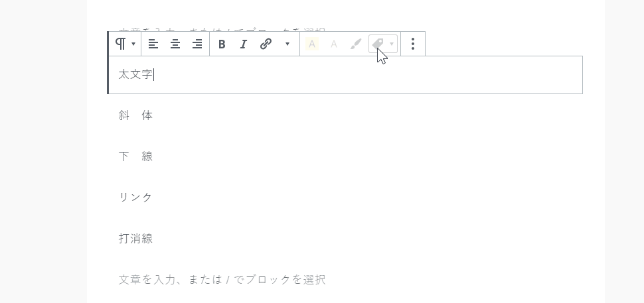Expand more rich text controls arrow
The width and height of the screenshot is (644, 303).
point(287,44)
